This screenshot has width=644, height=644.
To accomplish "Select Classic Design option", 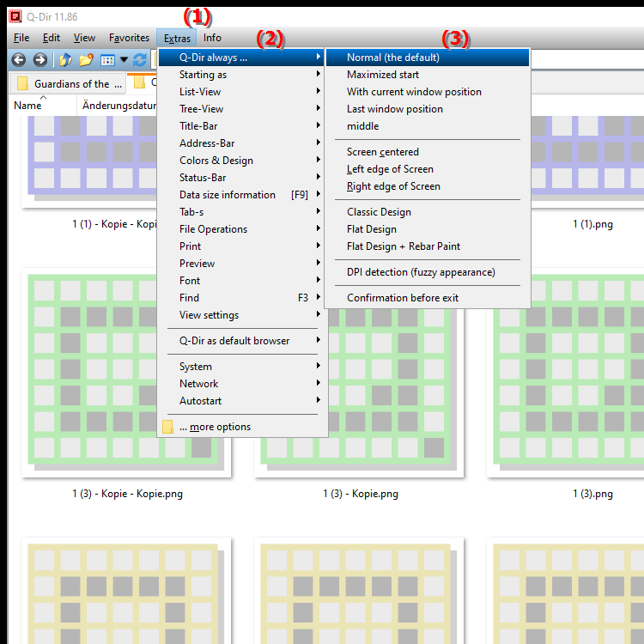I will pyautogui.click(x=428, y=212).
